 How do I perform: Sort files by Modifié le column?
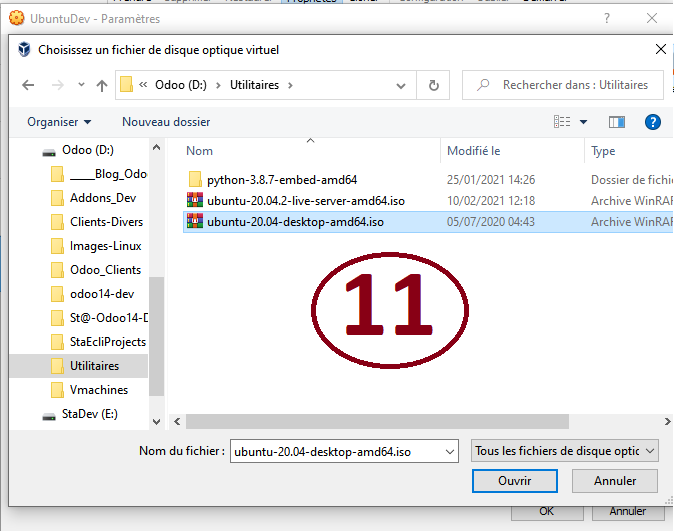tap(473, 151)
